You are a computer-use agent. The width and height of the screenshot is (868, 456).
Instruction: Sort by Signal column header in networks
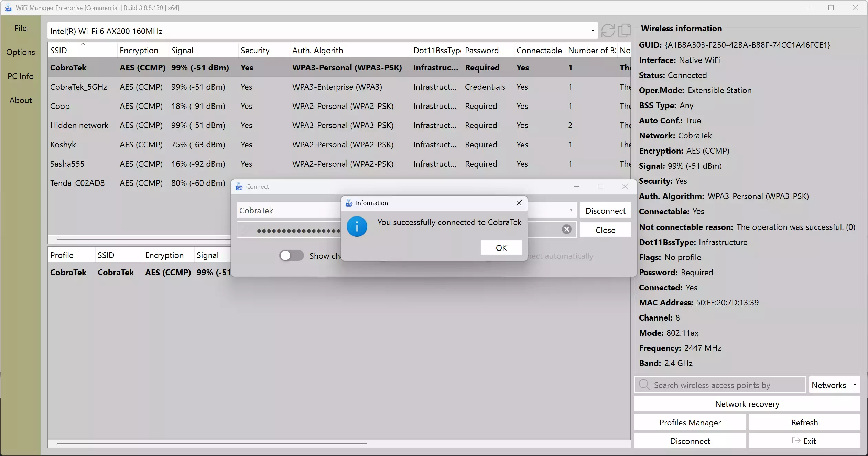click(204, 50)
